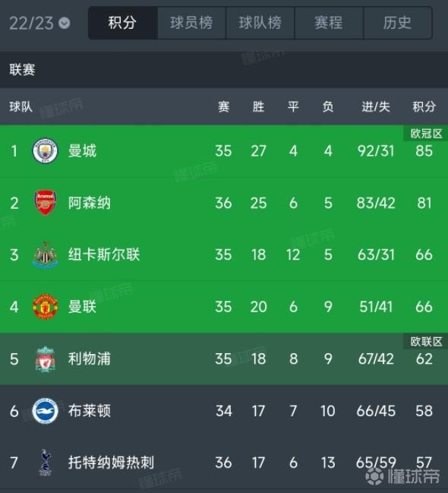The width and height of the screenshot is (448, 493).
Task: Open the 赛程 tab
Action: pyautogui.click(x=329, y=23)
